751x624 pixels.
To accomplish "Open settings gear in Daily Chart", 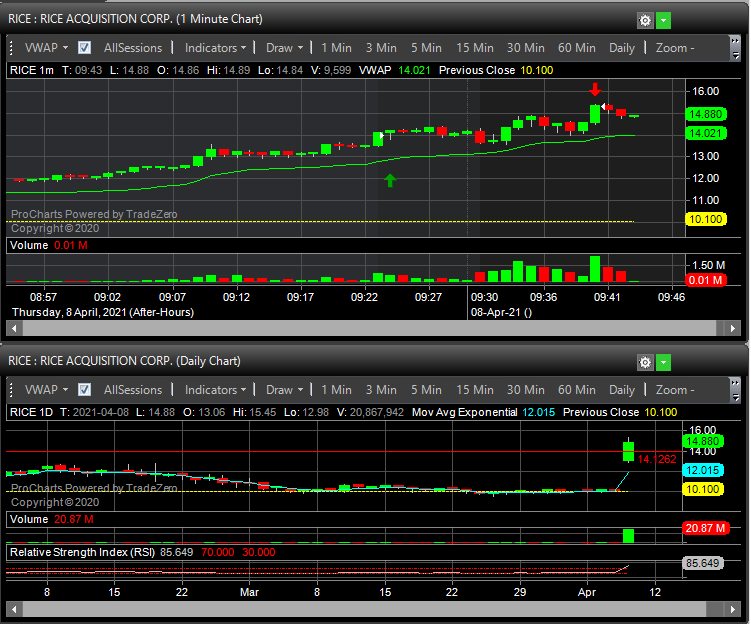I will pos(645,362).
